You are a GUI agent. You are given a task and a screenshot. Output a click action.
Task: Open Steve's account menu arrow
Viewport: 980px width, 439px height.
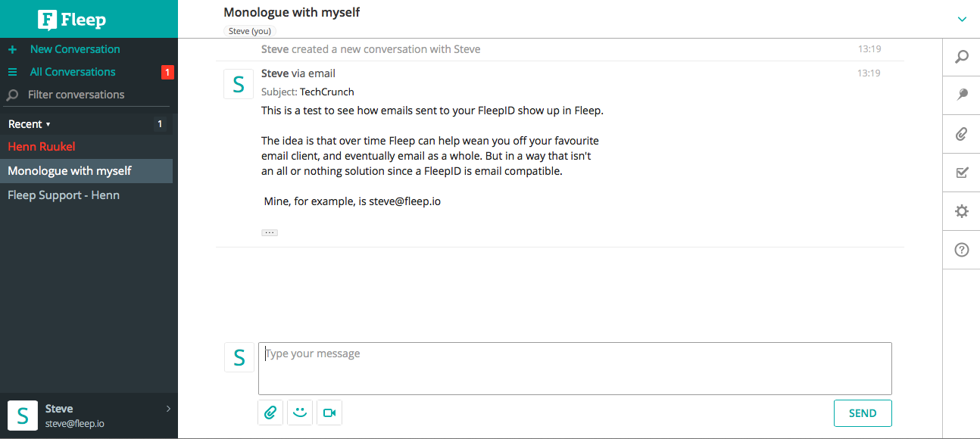pyautogui.click(x=168, y=409)
